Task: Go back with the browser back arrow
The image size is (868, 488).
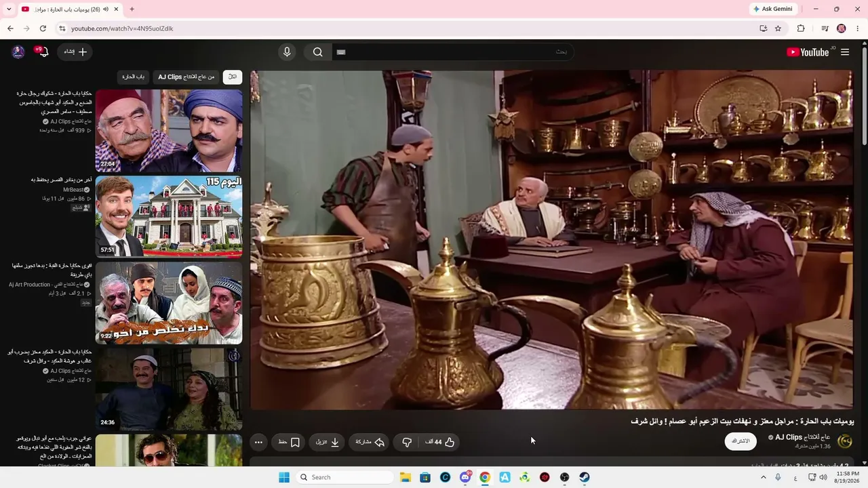Action: pyautogui.click(x=10, y=28)
